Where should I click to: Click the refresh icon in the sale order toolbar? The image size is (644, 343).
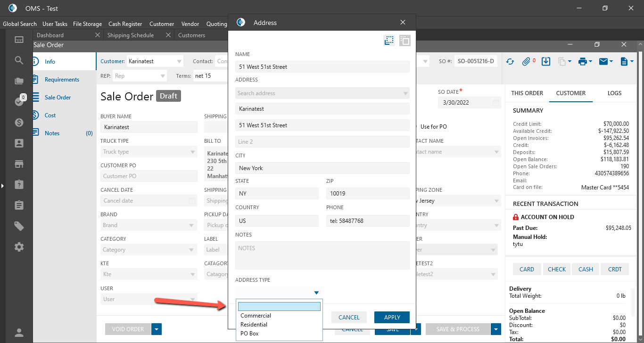(510, 61)
